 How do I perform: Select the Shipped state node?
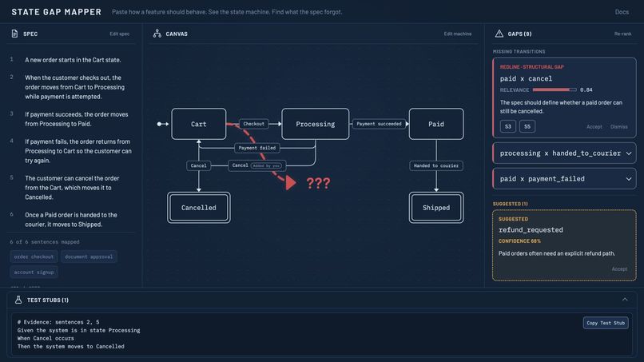point(436,208)
